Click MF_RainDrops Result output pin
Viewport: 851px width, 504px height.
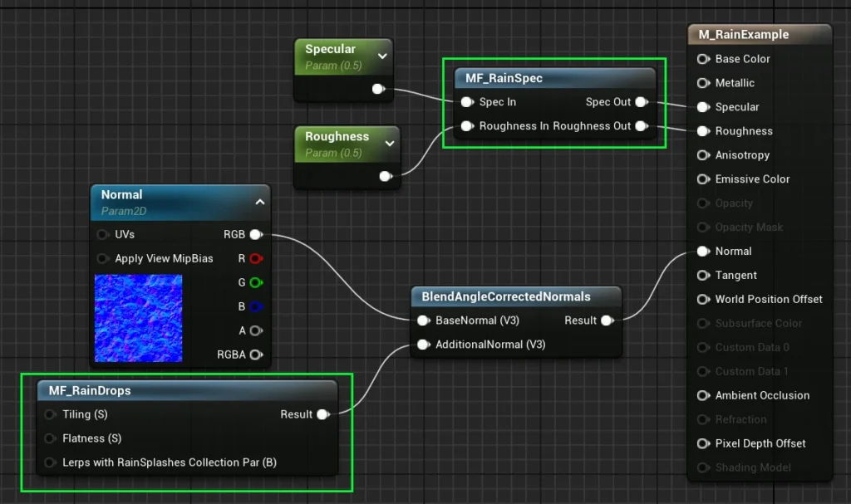point(322,414)
